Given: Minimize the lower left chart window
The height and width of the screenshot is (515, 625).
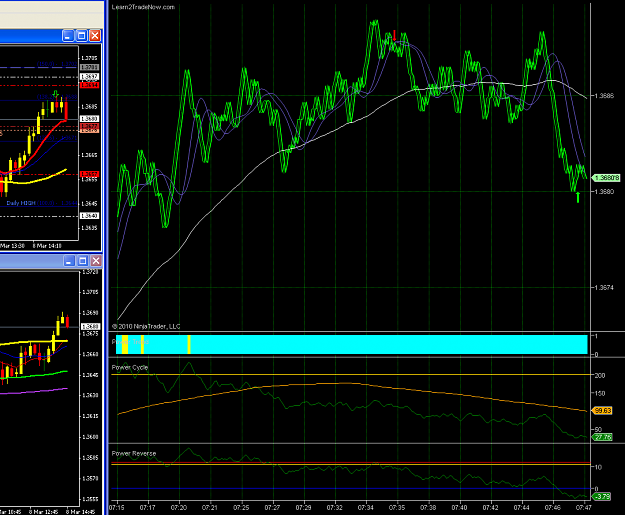Looking at the screenshot, I should pyautogui.click(x=69, y=261).
